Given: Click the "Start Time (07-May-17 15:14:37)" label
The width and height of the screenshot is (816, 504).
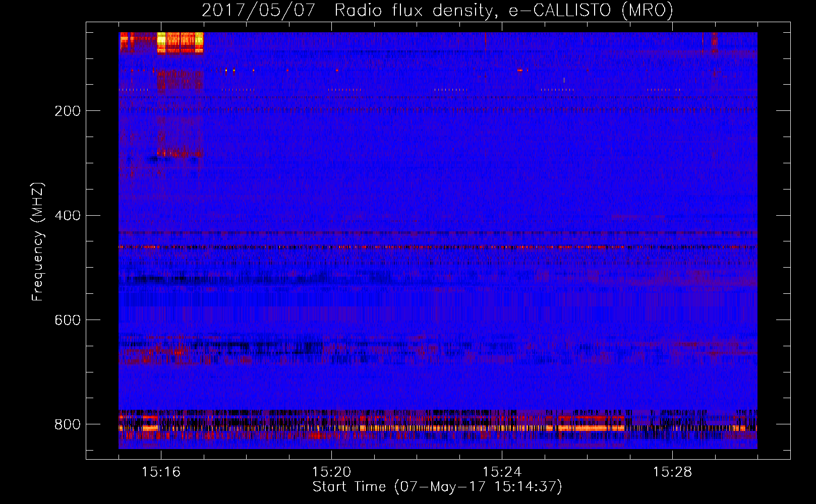Looking at the screenshot, I should [437, 487].
